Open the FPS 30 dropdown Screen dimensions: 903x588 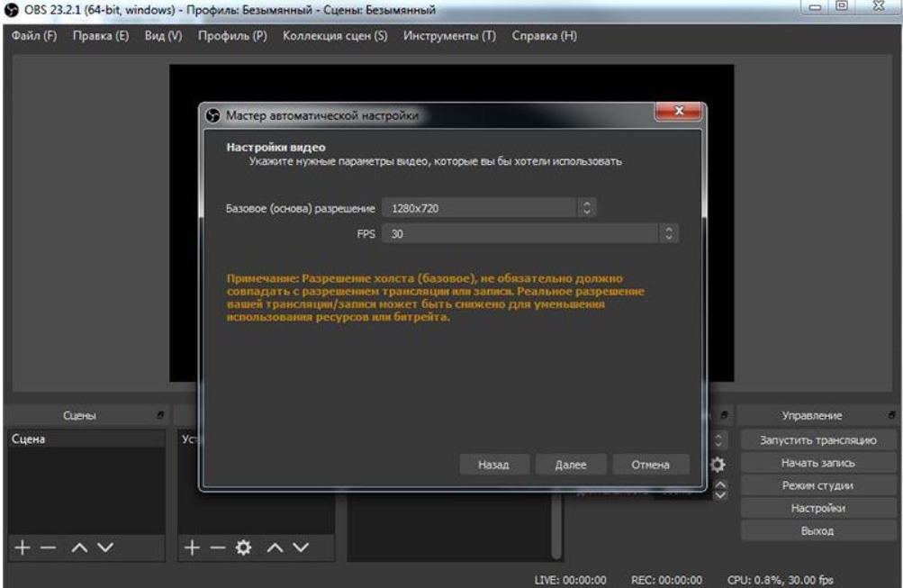529,234
